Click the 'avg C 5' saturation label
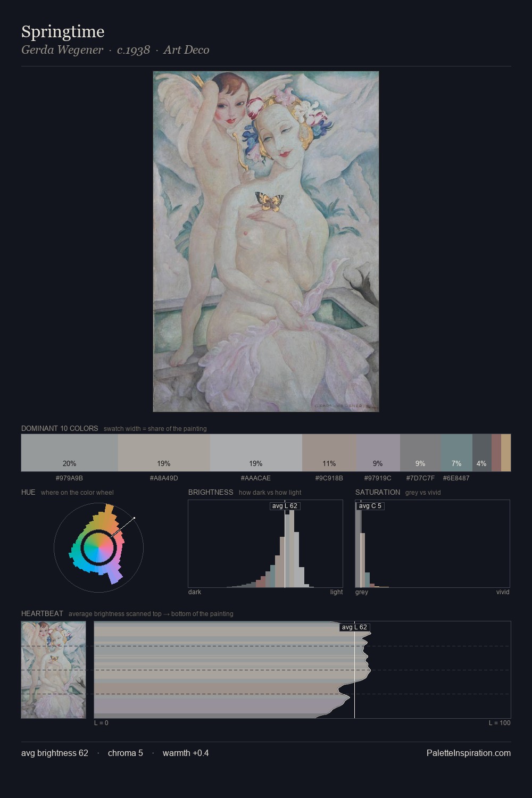 tap(370, 506)
